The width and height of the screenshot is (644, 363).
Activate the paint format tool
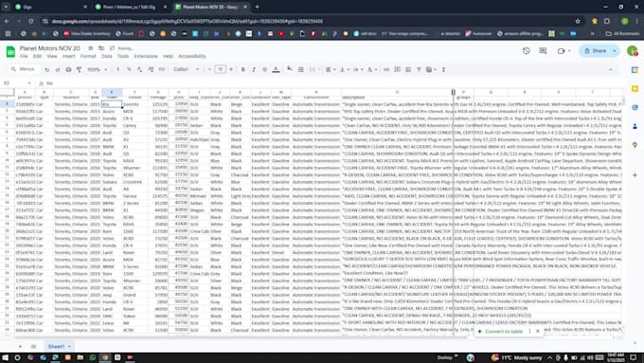point(79,69)
